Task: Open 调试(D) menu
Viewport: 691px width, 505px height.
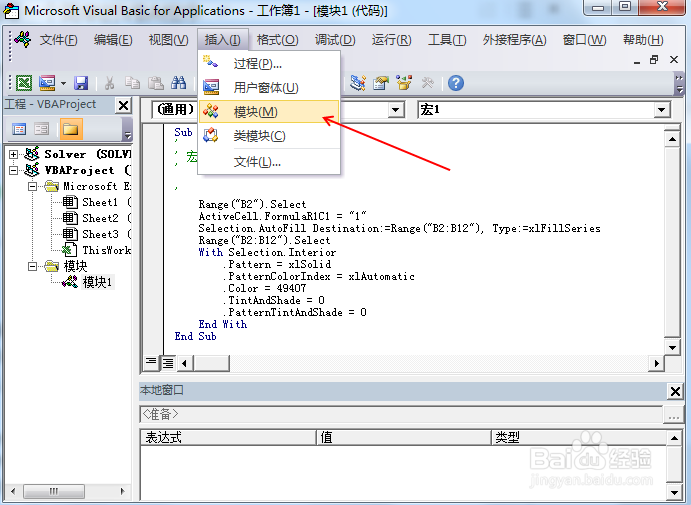Action: click(334, 40)
